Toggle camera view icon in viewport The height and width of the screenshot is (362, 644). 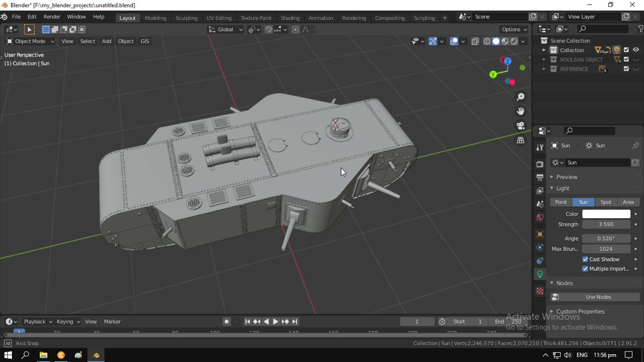pyautogui.click(x=521, y=126)
